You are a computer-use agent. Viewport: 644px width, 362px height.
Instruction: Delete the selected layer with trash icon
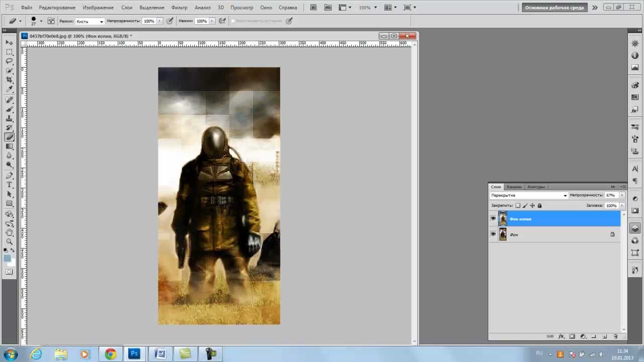(615, 336)
